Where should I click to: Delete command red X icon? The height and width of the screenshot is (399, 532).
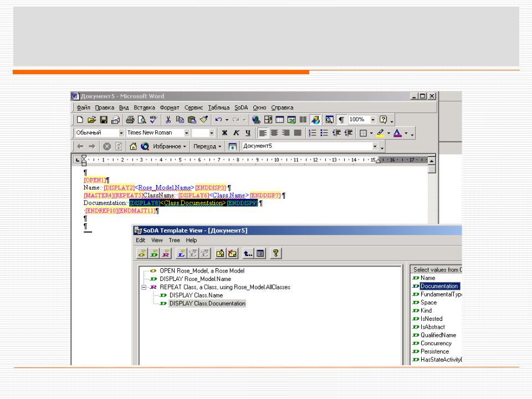tap(232, 253)
